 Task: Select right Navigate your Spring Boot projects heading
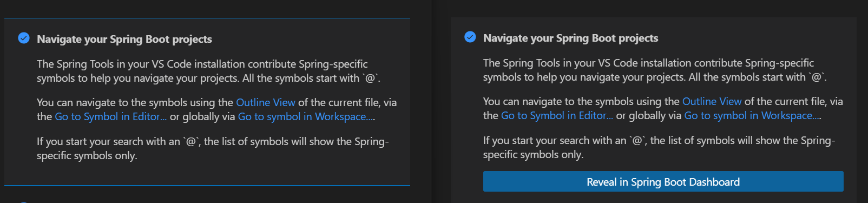[x=571, y=38]
